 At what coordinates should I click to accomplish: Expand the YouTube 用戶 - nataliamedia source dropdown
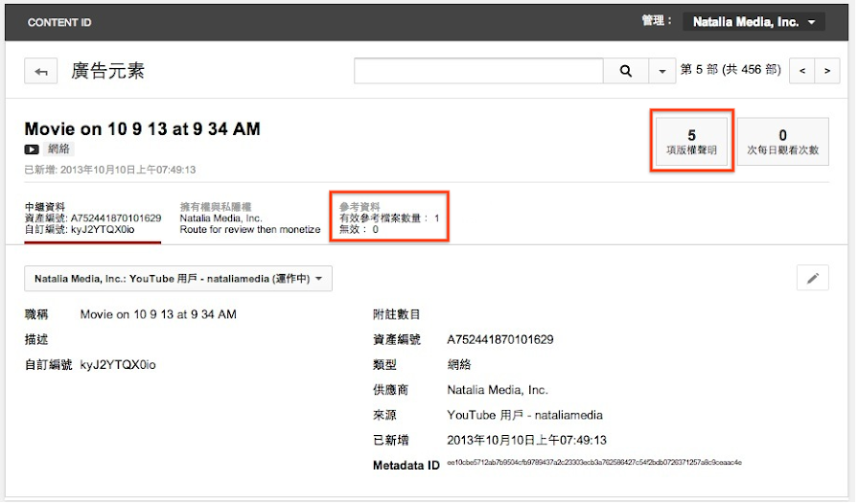[178, 280]
